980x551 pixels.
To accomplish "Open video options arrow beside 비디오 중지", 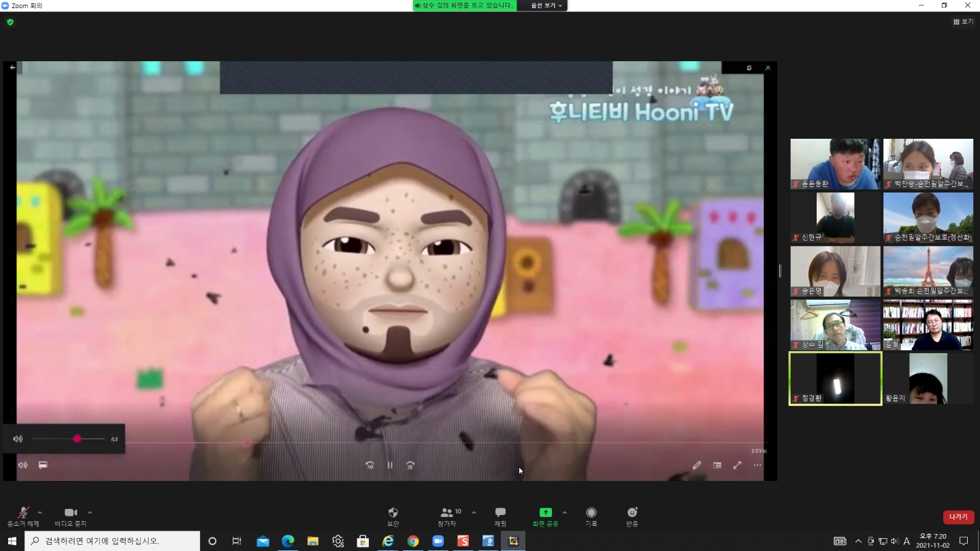I will [x=90, y=513].
